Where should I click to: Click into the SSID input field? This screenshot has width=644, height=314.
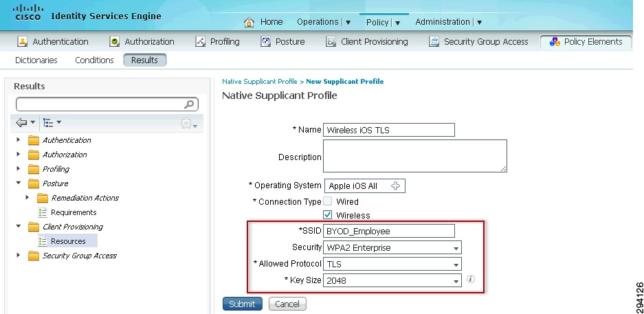pyautogui.click(x=389, y=231)
